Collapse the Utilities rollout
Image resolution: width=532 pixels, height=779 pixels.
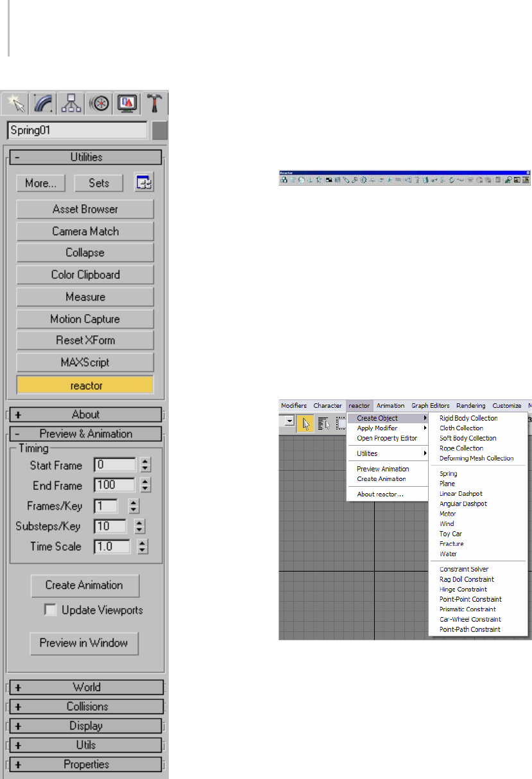(86, 157)
